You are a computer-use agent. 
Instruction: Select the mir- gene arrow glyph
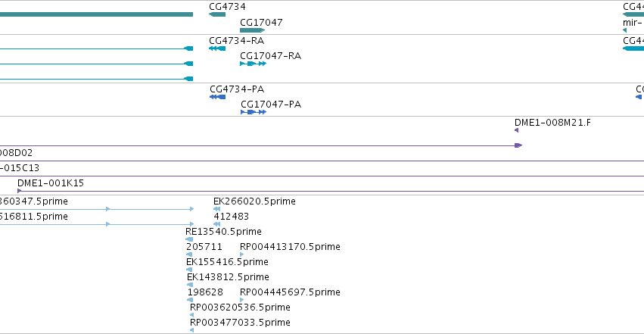624,30
